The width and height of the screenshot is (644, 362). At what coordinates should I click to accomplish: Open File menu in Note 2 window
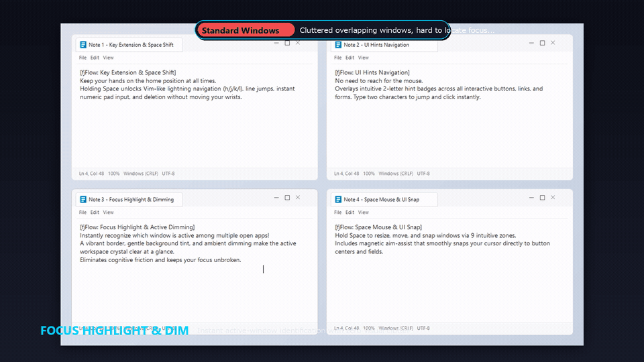[x=337, y=58]
